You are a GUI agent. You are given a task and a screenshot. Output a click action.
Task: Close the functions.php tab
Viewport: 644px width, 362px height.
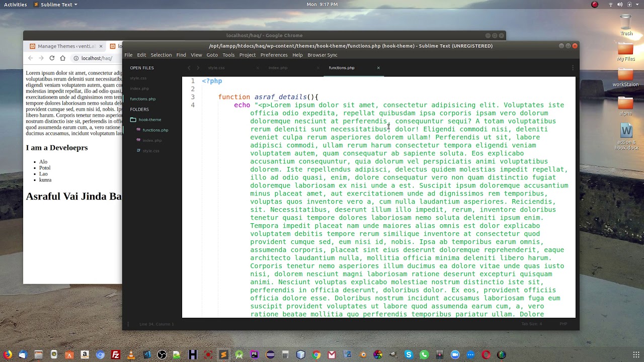point(378,68)
